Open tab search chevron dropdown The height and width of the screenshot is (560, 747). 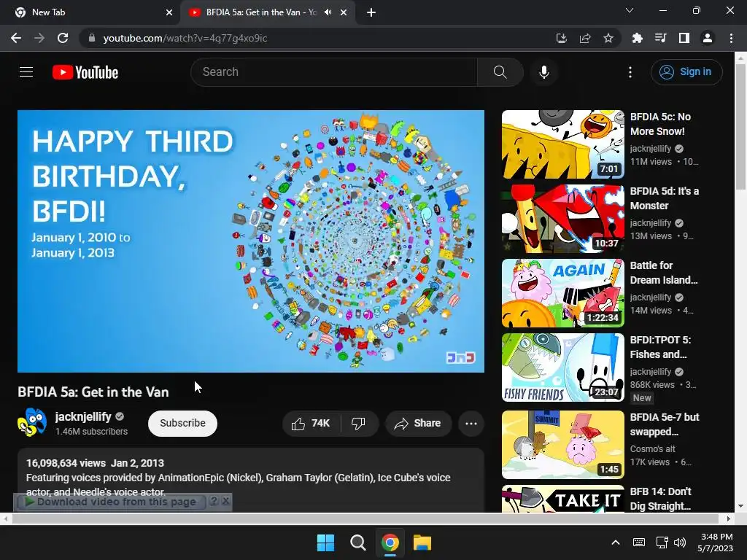(630, 10)
